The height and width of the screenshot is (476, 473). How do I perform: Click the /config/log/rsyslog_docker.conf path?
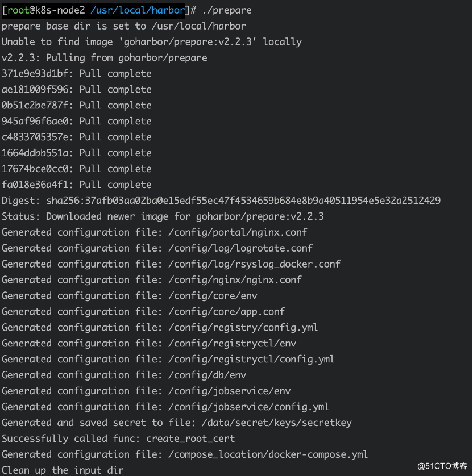255,264
